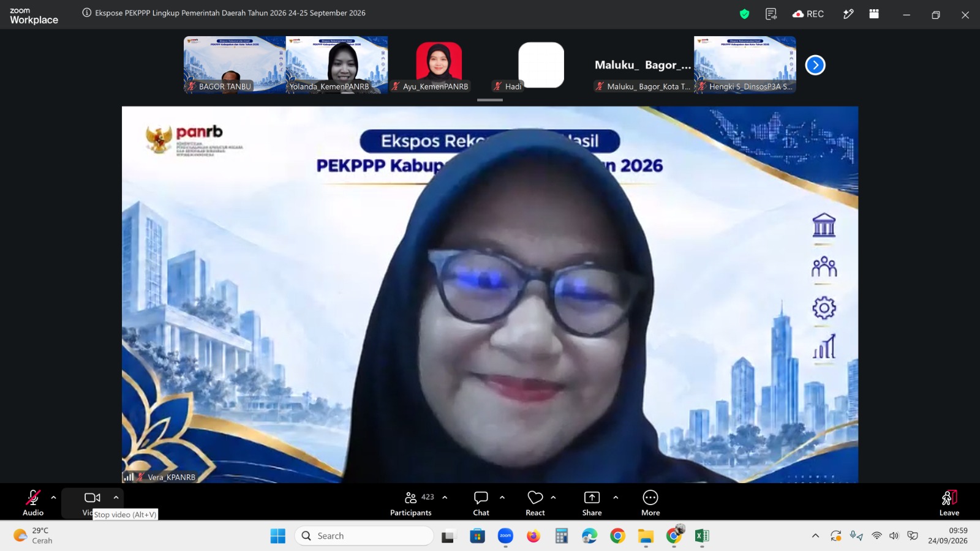Select Hengki S_DinsosP3A thumbnail
The height and width of the screenshot is (551, 980).
coord(745,64)
